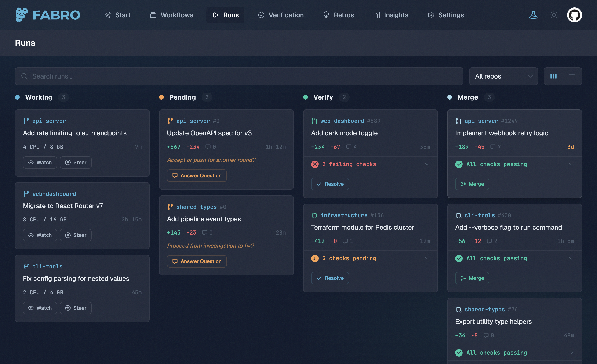Toggle light mode with the sun icon

[x=554, y=15]
